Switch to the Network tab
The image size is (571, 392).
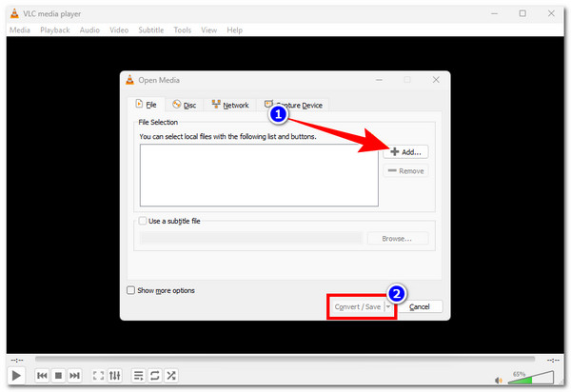pos(230,106)
